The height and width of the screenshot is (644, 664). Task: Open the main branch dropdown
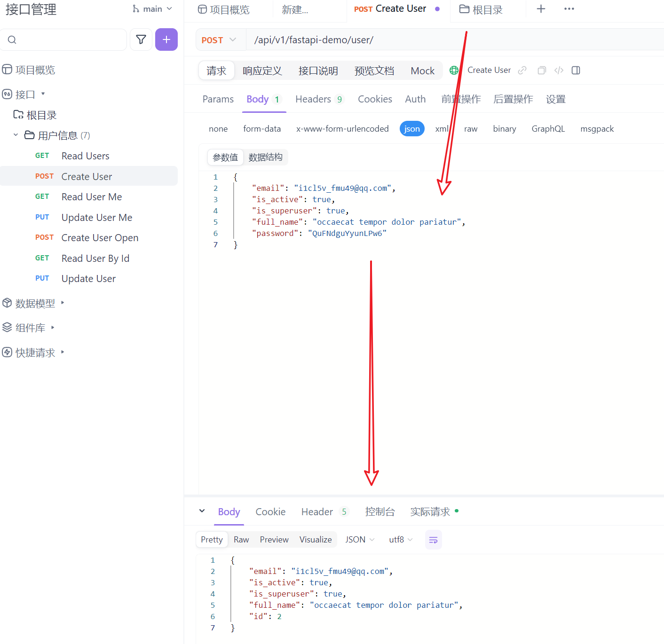[152, 9]
